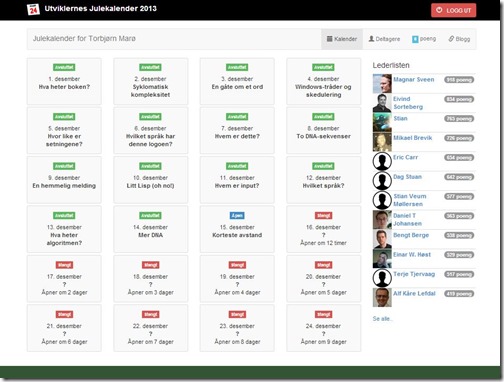
Task: Open 6. desember Hvilket språk har denne logoen?
Action: [150, 130]
